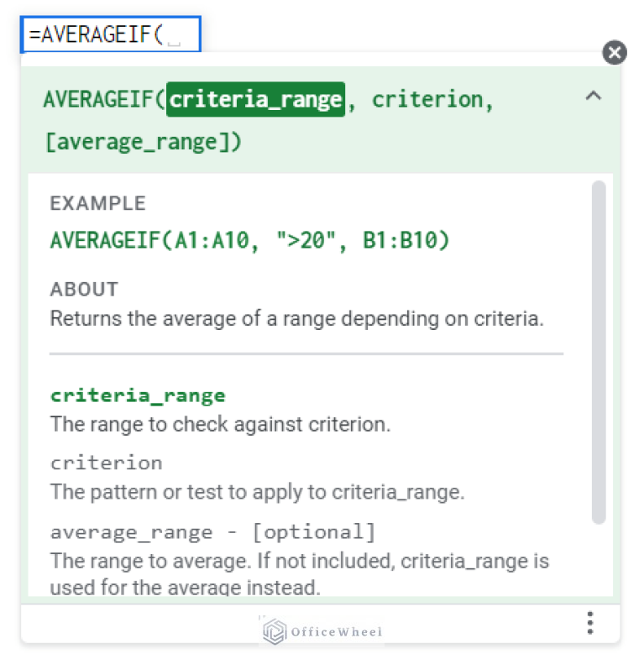Click the EXAMPLE section heading
The height and width of the screenshot is (664, 644).
tap(97, 203)
